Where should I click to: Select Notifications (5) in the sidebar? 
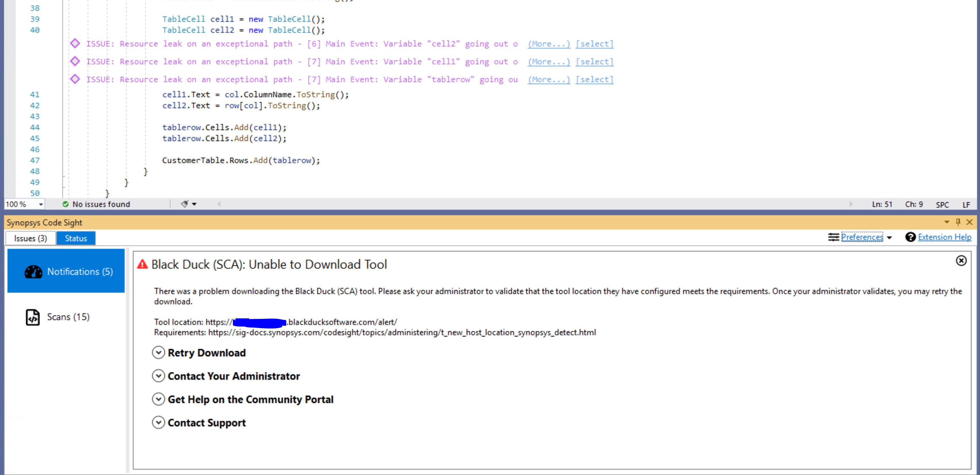pos(66,271)
